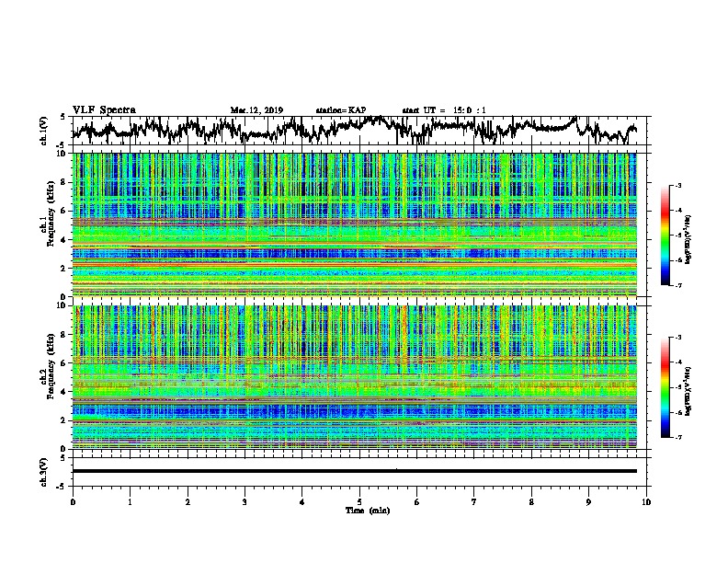The width and height of the screenshot is (728, 563).
Task: Click the color scale bar beside ch.2 spectrogram
Action: click(665, 387)
